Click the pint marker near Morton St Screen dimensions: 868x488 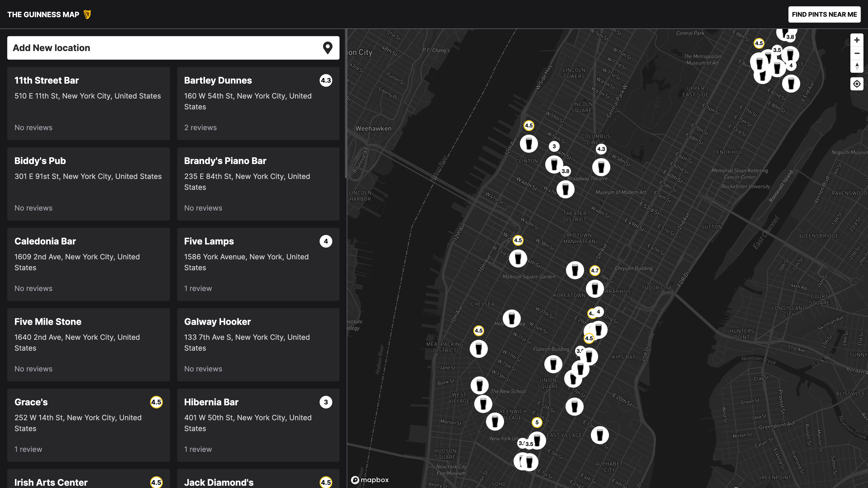click(x=495, y=421)
